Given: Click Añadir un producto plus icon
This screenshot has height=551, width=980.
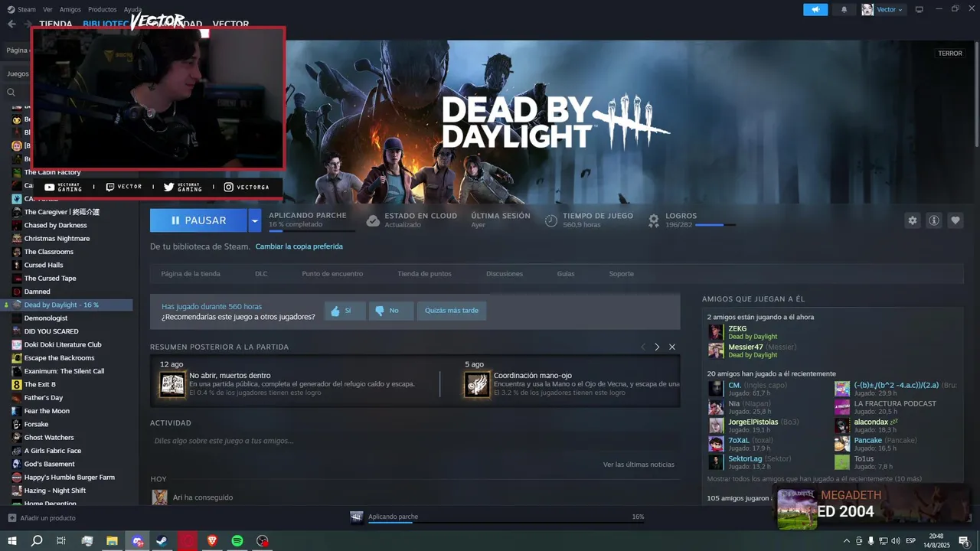Looking at the screenshot, I should pyautogui.click(x=11, y=518).
